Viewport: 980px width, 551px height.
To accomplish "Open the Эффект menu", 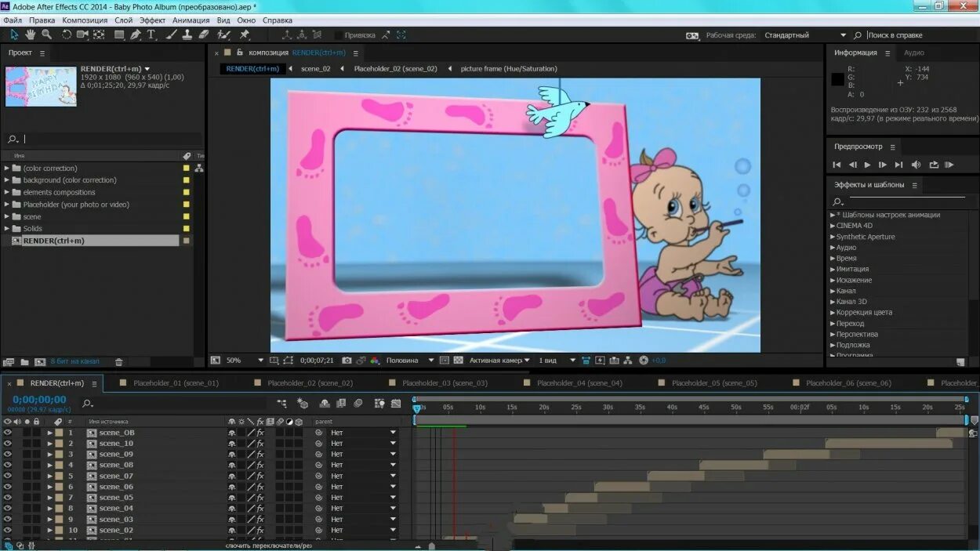I will click(x=153, y=20).
